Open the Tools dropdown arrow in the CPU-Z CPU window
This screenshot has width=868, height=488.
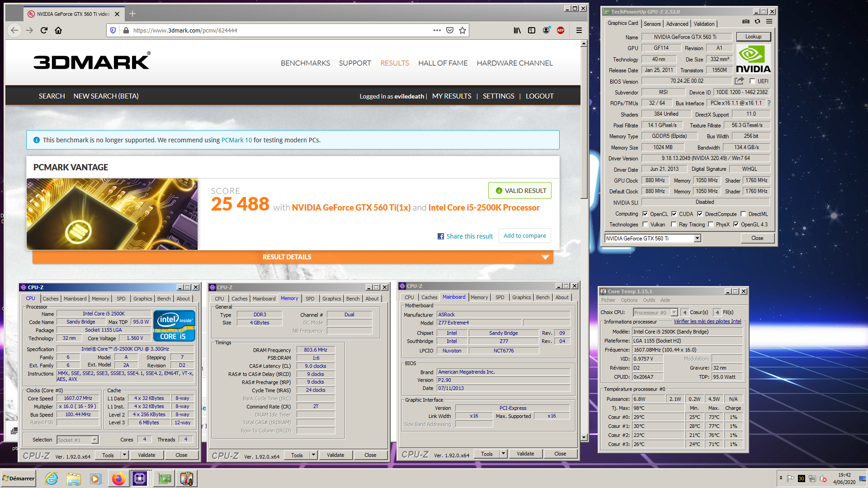124,455
